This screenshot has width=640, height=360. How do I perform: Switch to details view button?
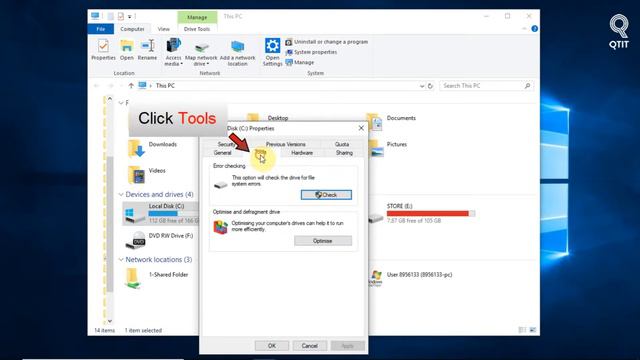pyautogui.click(x=522, y=330)
